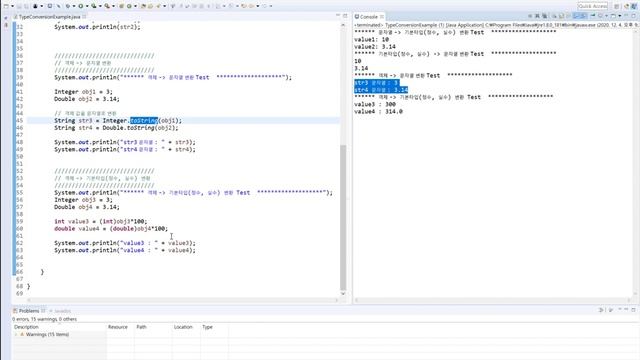
Task: Maximize the editor area
Action: [345, 16]
